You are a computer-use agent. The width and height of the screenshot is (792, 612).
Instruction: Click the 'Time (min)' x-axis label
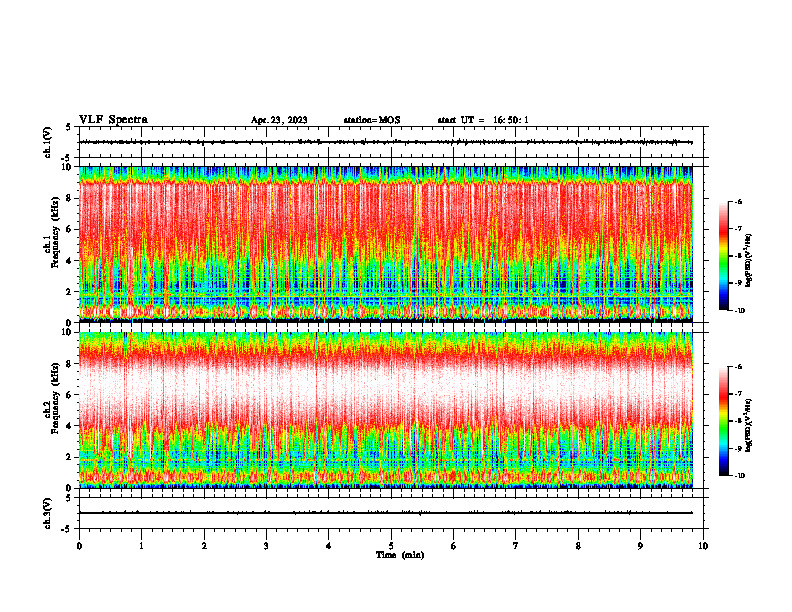coord(400,555)
